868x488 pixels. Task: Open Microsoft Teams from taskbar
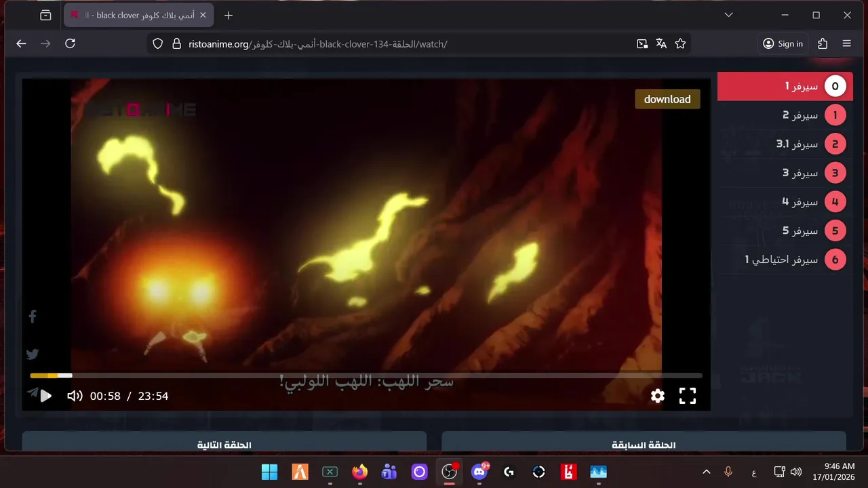[x=389, y=472]
